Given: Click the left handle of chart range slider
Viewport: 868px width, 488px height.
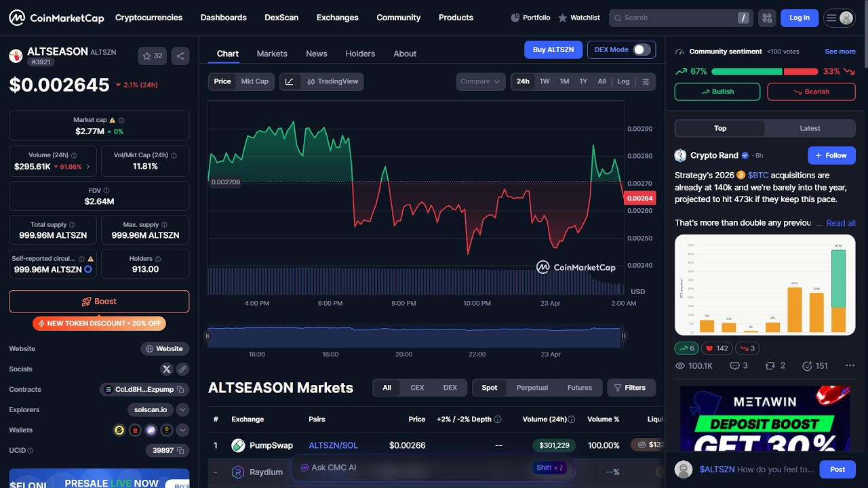Looking at the screenshot, I should tap(208, 335).
